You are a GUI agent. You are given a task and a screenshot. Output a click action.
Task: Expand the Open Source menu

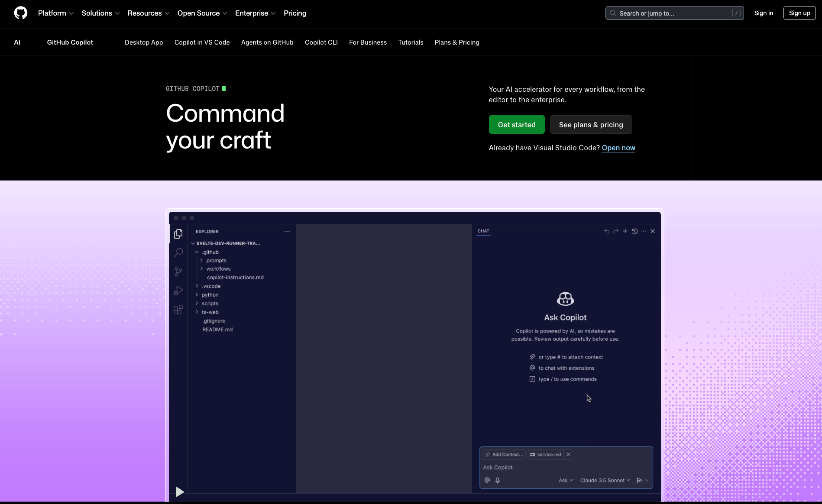point(202,13)
